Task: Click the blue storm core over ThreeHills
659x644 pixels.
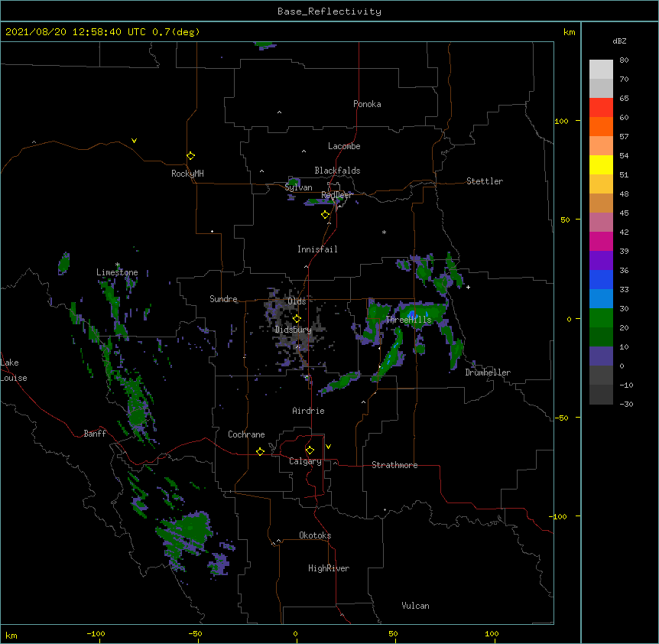Action: pos(411,315)
